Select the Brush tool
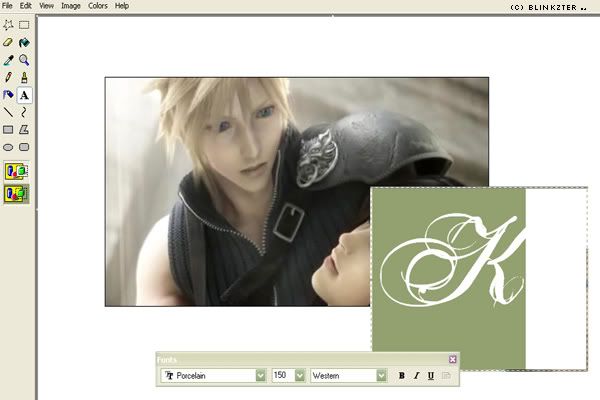This screenshot has width=600, height=400. coord(24,77)
